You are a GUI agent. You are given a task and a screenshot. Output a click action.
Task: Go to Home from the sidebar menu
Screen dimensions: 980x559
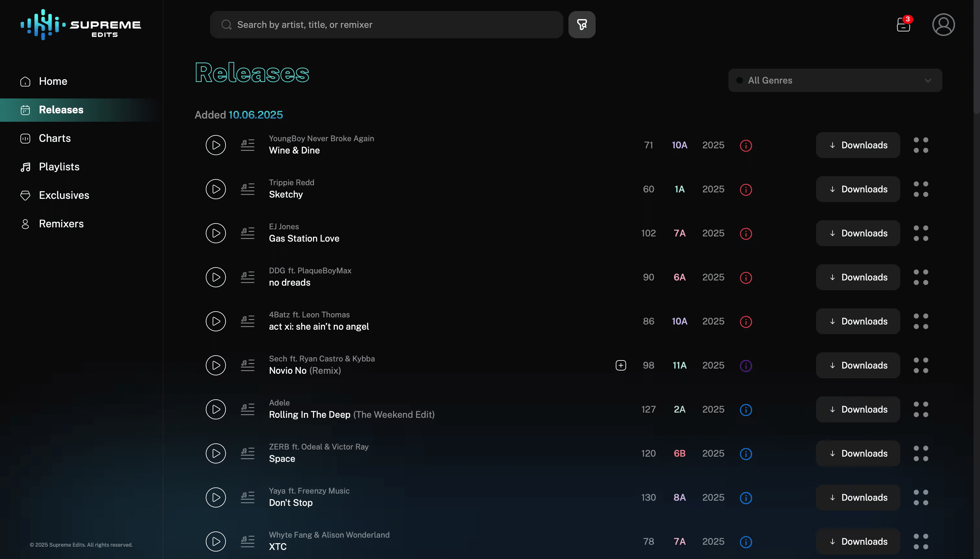53,81
